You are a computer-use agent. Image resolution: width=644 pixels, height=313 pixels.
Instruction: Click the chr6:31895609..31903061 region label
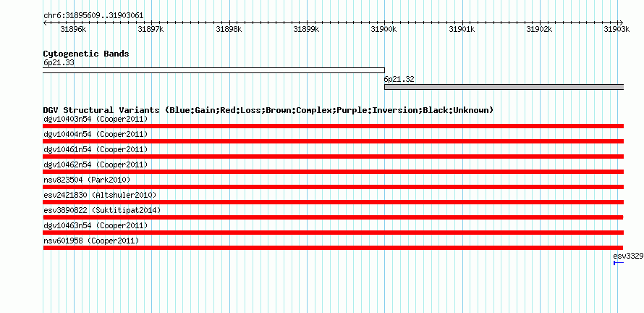pyautogui.click(x=93, y=16)
